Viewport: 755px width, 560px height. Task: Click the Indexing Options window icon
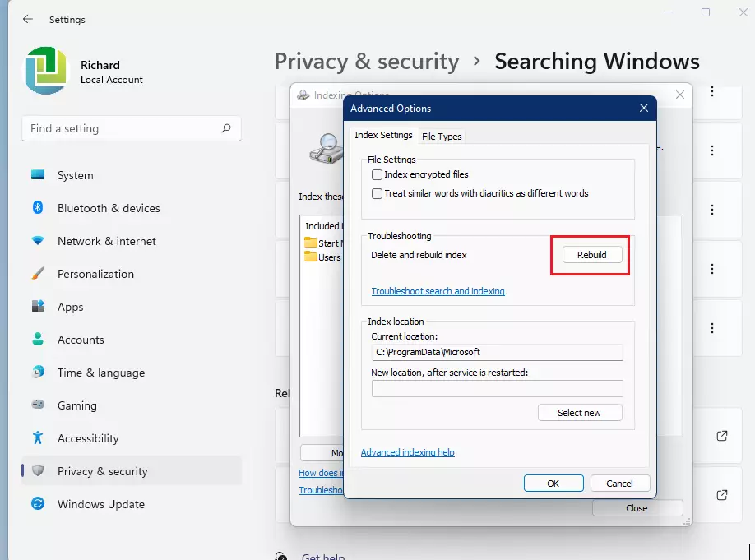click(303, 95)
